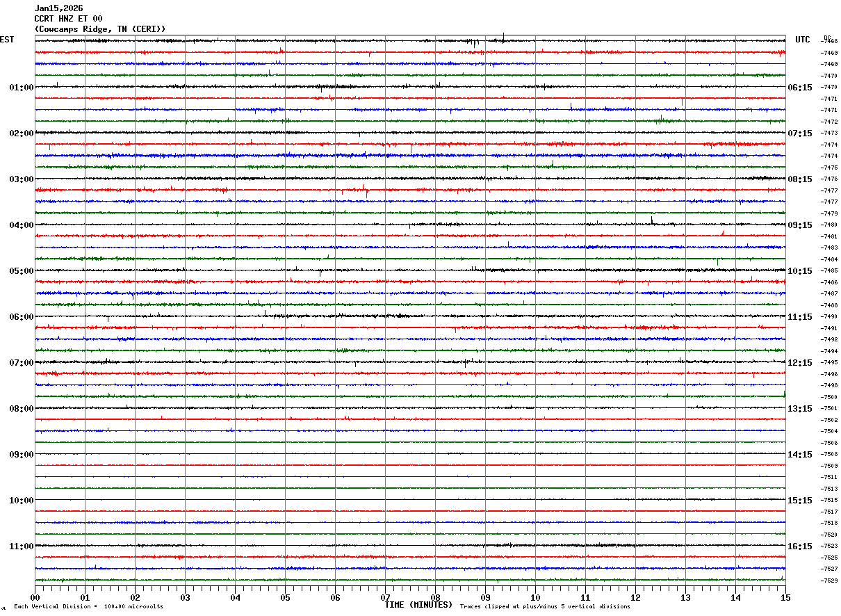Select the 08:00 EST hour label
Screen dimensions: 841x616
click(22, 409)
